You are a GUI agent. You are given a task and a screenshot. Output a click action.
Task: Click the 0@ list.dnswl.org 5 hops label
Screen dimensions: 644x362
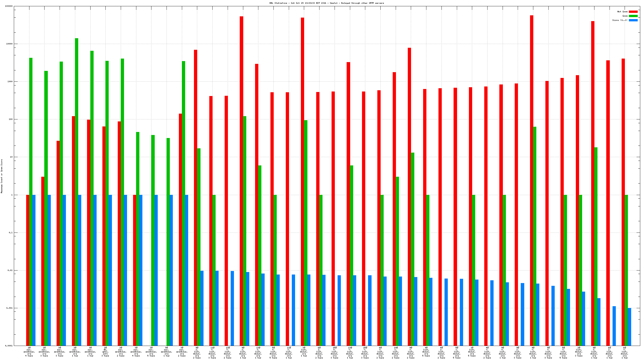426,352
